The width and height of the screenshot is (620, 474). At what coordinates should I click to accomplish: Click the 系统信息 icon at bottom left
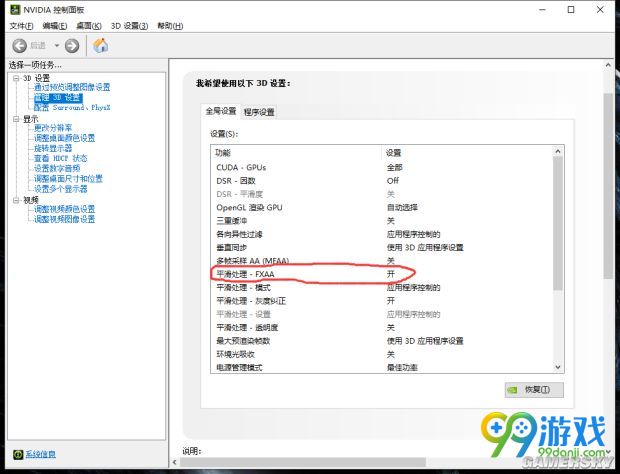tap(18, 454)
